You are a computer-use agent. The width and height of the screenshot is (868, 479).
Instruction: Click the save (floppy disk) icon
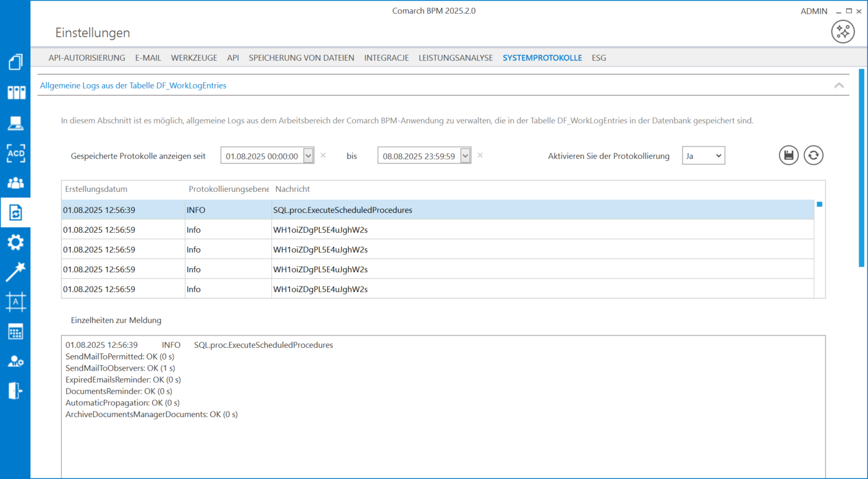788,155
